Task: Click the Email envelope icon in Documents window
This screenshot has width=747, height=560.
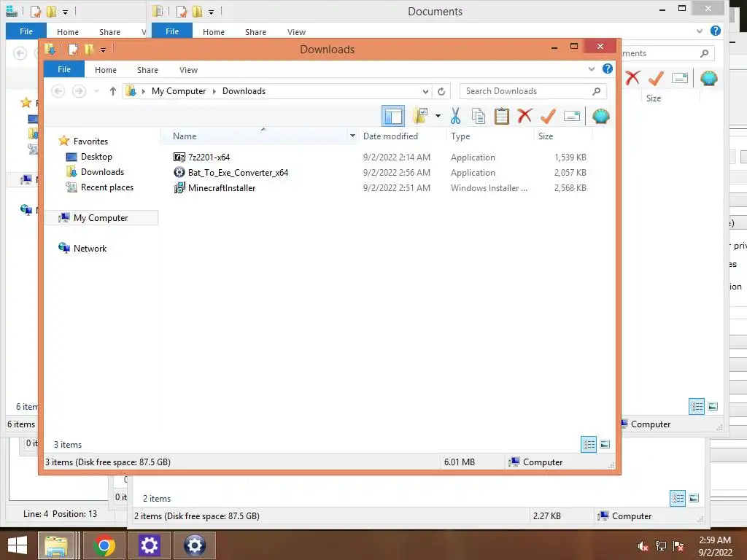Action: tap(680, 77)
